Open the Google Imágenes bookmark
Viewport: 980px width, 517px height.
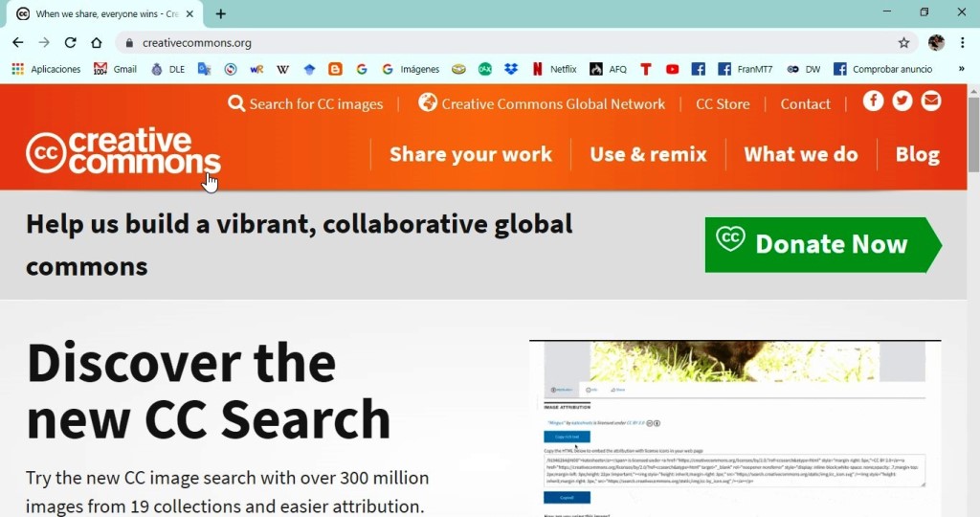tap(411, 69)
